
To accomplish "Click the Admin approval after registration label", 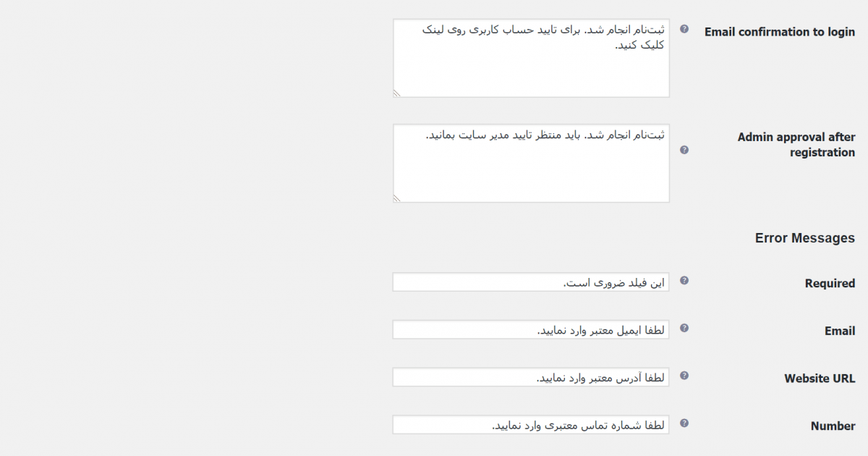I will tap(796, 145).
